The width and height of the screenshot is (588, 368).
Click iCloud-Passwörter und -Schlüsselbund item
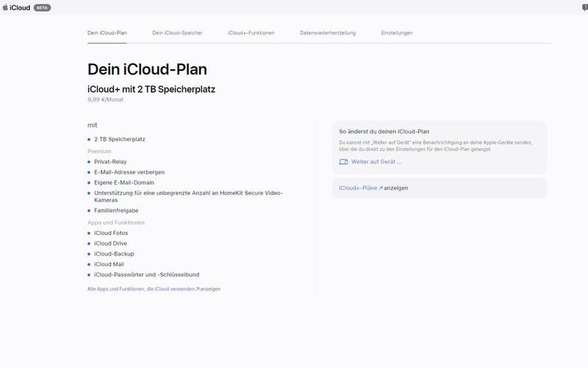coord(146,275)
